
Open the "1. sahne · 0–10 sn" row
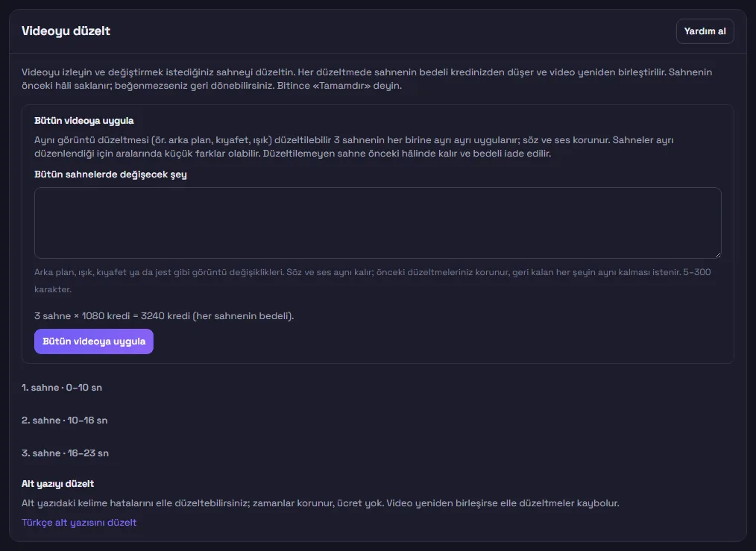(62, 388)
